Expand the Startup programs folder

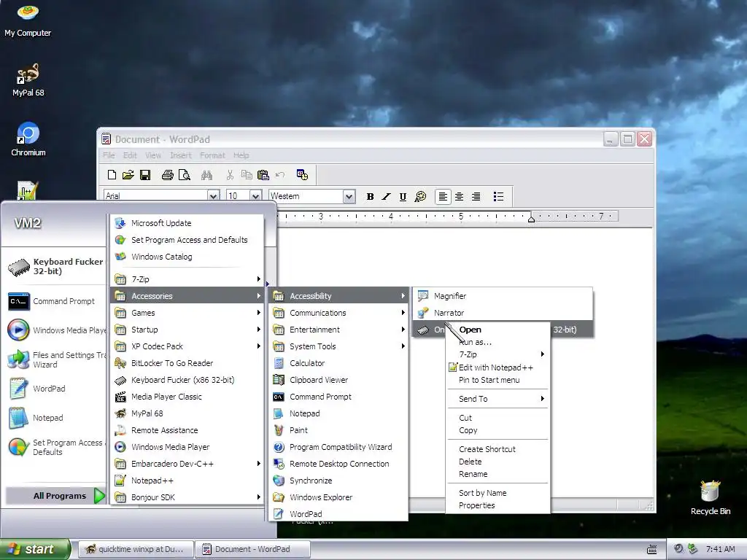pyautogui.click(x=187, y=329)
